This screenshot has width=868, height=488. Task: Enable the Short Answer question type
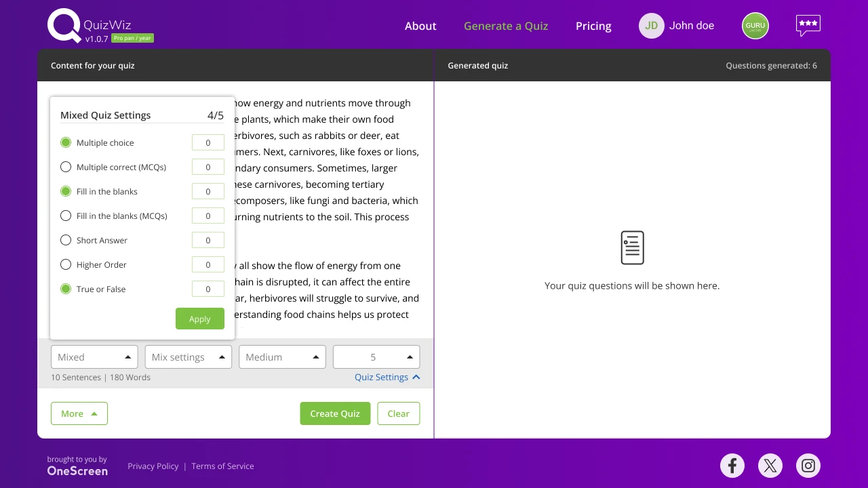click(x=66, y=240)
